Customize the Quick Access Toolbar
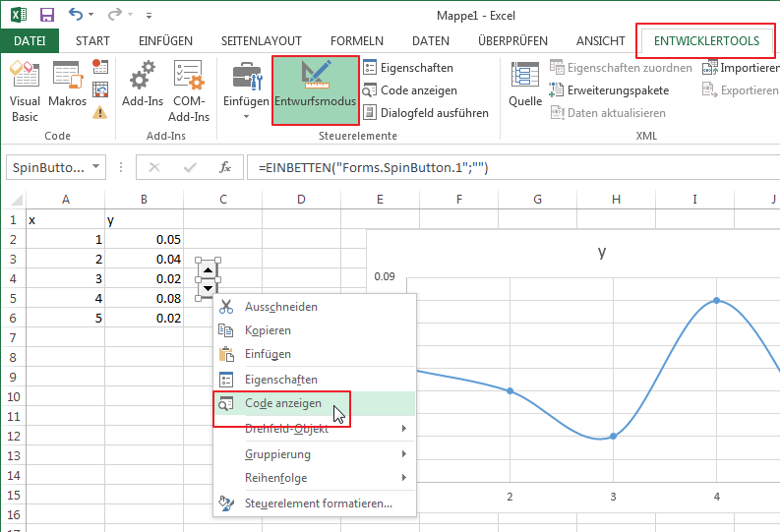This screenshot has height=532, width=780. (x=149, y=16)
